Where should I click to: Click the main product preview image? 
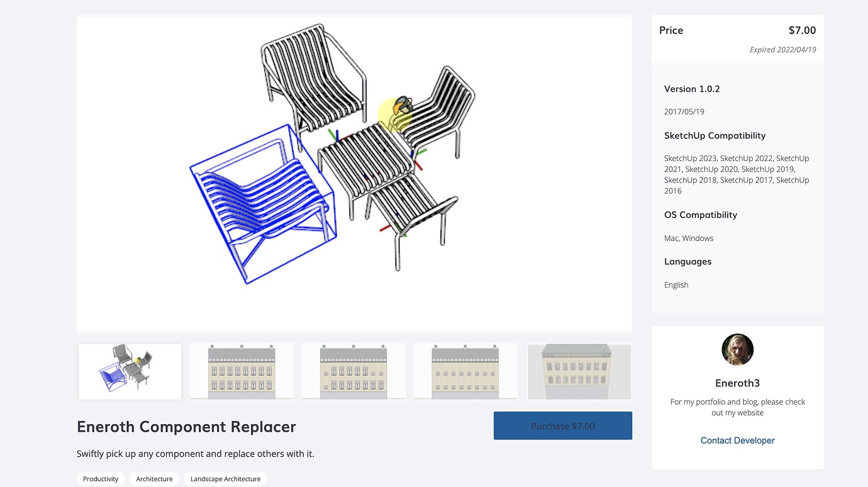pyautogui.click(x=354, y=173)
